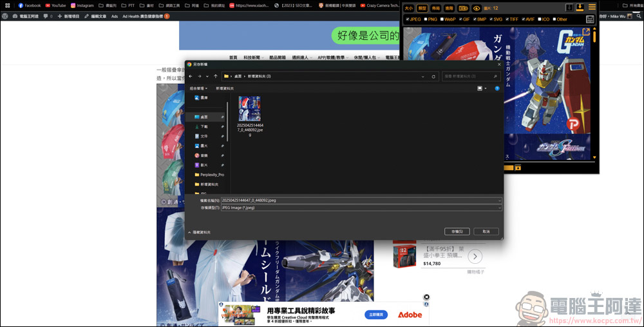Collapse folders with 隱藏資料夾 expander
This screenshot has width=644, height=327.
200,232
